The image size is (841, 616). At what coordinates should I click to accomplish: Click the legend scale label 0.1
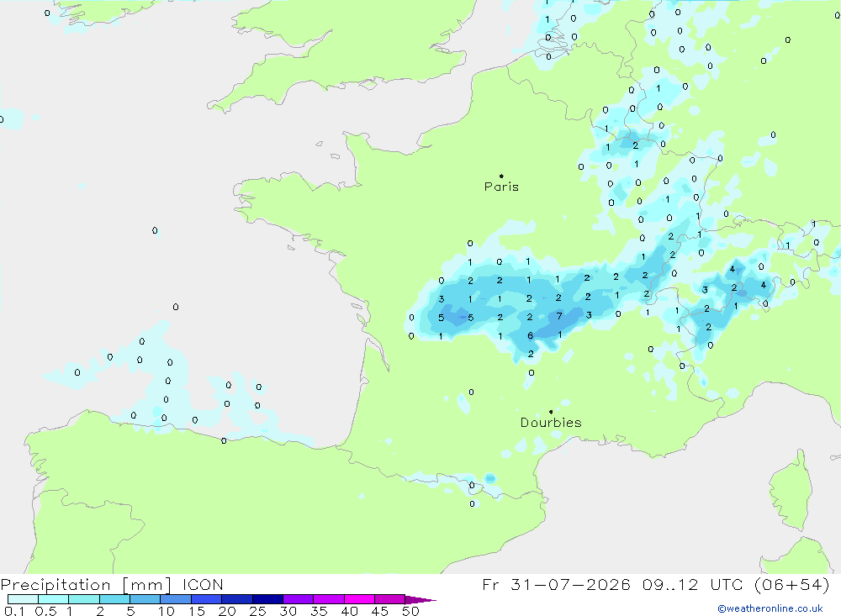[14, 611]
